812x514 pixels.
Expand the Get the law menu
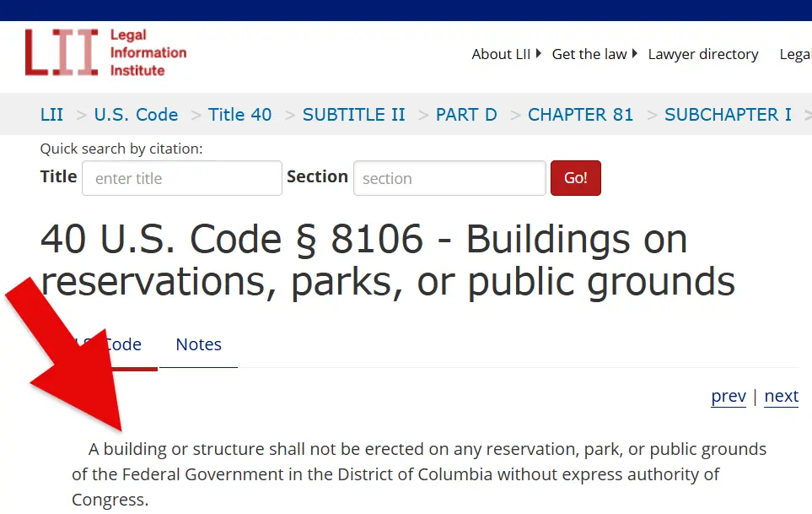click(x=594, y=54)
